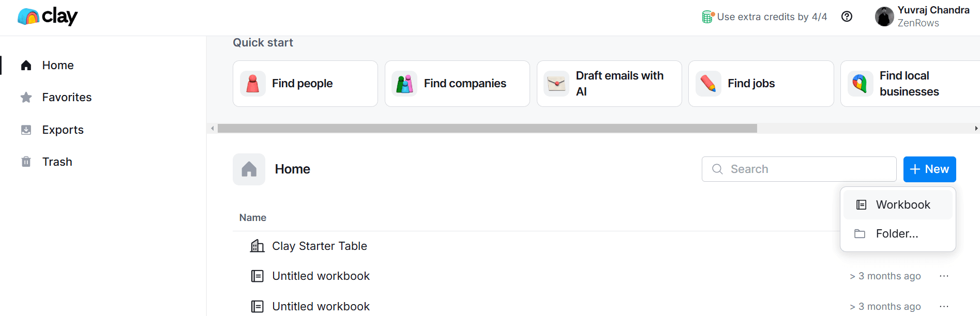Click the Find jobs pencil icon
This screenshot has height=316, width=980.
[708, 84]
